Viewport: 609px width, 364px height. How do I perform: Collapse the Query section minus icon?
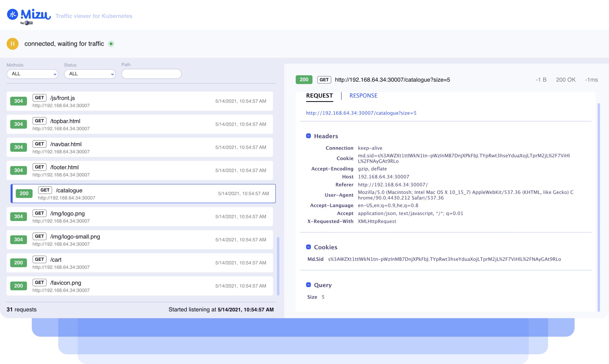tap(308, 285)
